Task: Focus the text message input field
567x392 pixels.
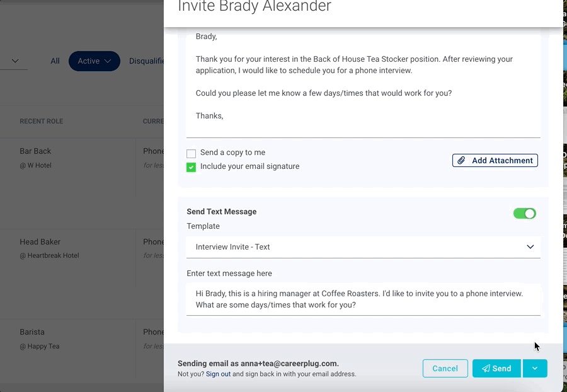Action: (x=363, y=299)
